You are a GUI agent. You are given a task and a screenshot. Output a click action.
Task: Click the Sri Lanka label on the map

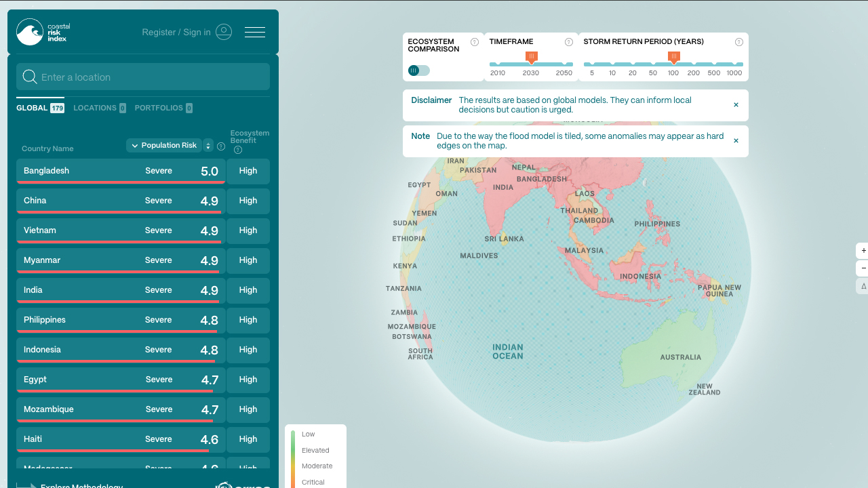(x=505, y=239)
